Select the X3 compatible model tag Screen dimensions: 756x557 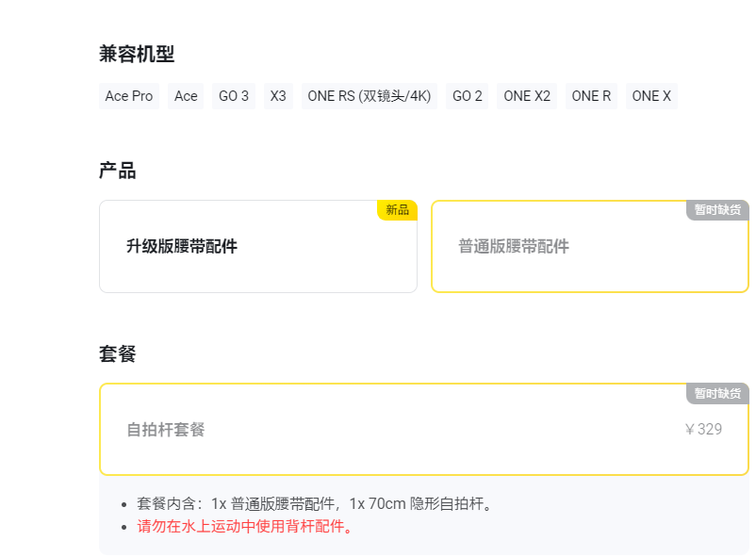278,96
